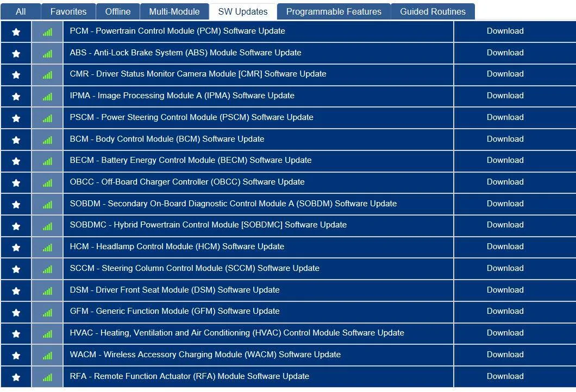Select 'PSCM - Power Steering Control Module' text

[x=192, y=117]
